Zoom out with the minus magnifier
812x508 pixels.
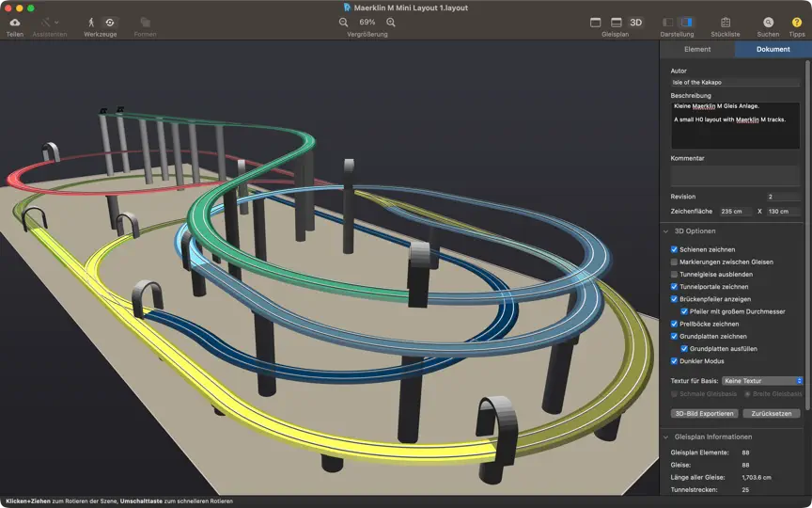[343, 23]
